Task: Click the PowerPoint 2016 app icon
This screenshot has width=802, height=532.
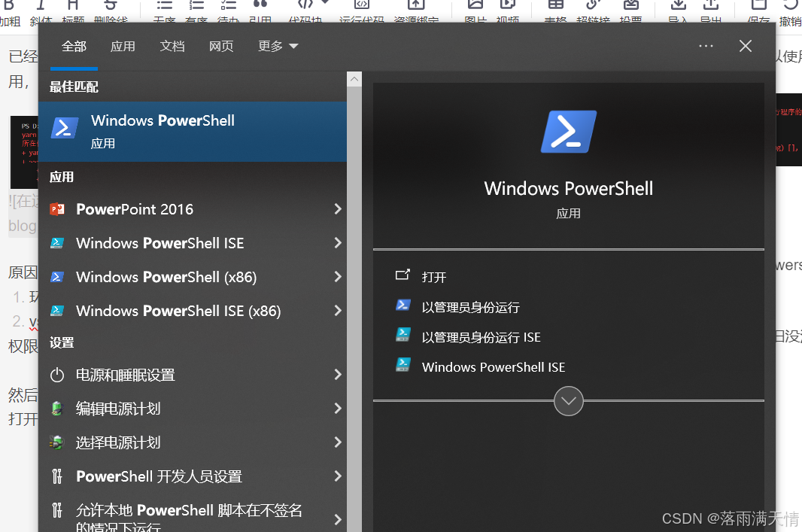Action: (57, 209)
